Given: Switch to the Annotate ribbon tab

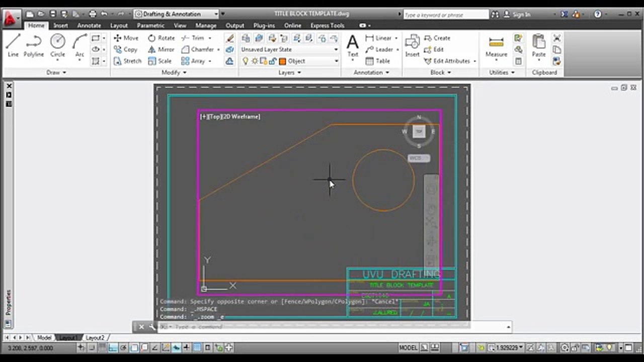Looking at the screenshot, I should click(89, 26).
